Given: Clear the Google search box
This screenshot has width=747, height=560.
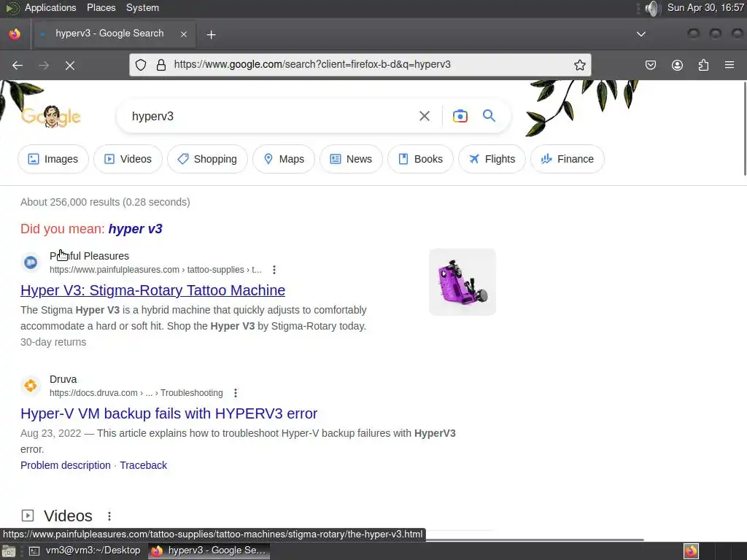Looking at the screenshot, I should pos(424,116).
